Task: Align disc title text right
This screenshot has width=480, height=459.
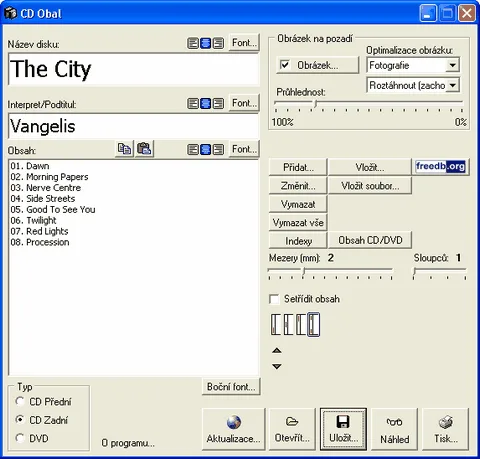Action: [218, 43]
